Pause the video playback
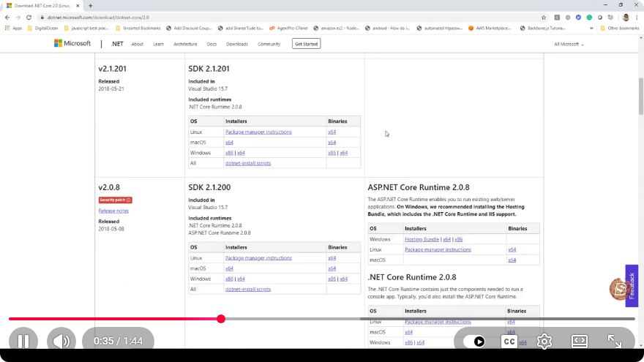Image resolution: width=644 pixels, height=362 pixels. (x=23, y=341)
